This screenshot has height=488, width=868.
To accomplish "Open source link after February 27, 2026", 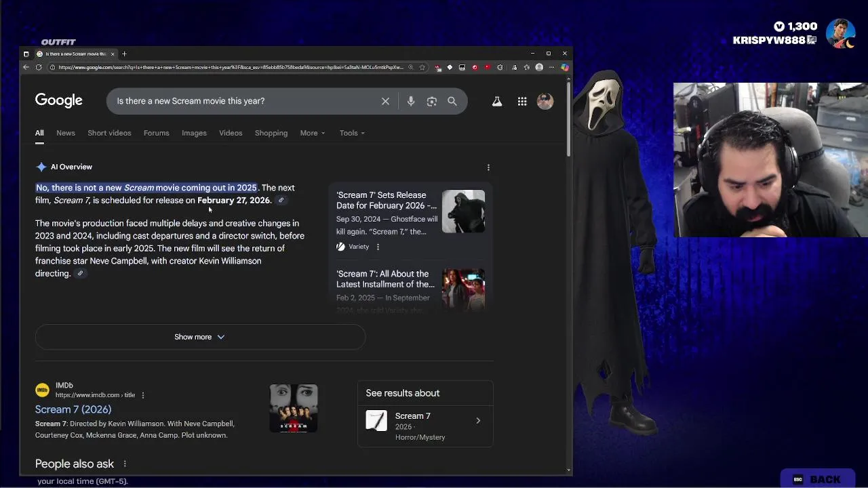I will 281,200.
